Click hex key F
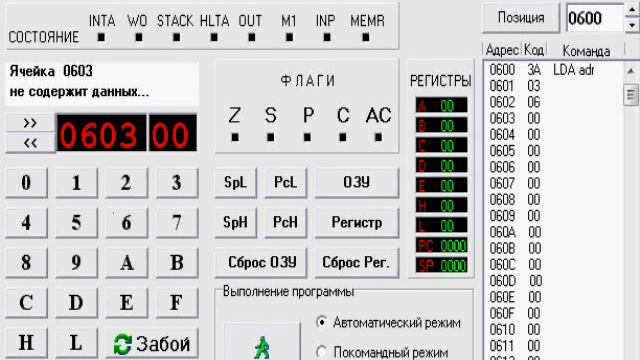This screenshot has width=640, height=360. (177, 302)
